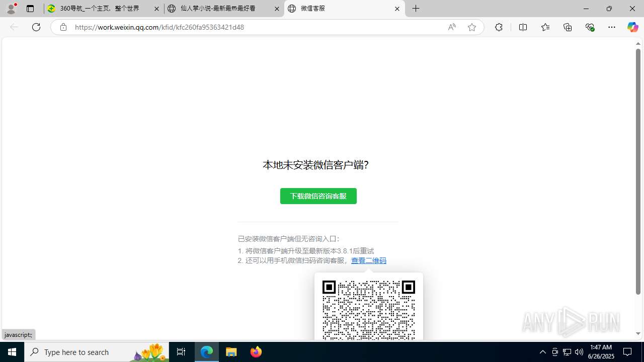Viewport: 644px width, 362px height.
Task: Show hidden system tray icons
Action: 542,352
